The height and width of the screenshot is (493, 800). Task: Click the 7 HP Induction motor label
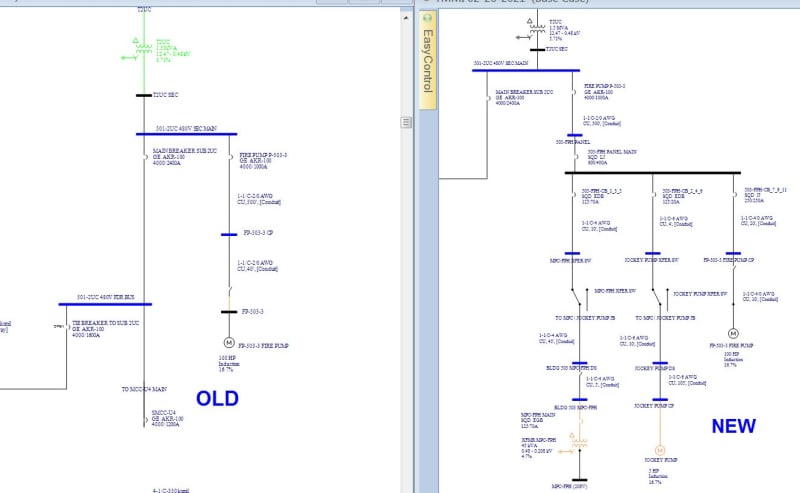pos(658,476)
